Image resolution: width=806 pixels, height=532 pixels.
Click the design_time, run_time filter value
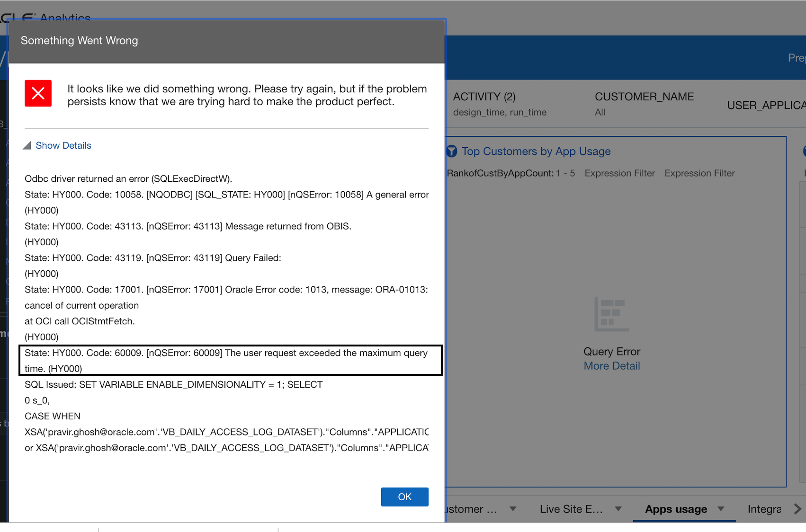coord(500,112)
